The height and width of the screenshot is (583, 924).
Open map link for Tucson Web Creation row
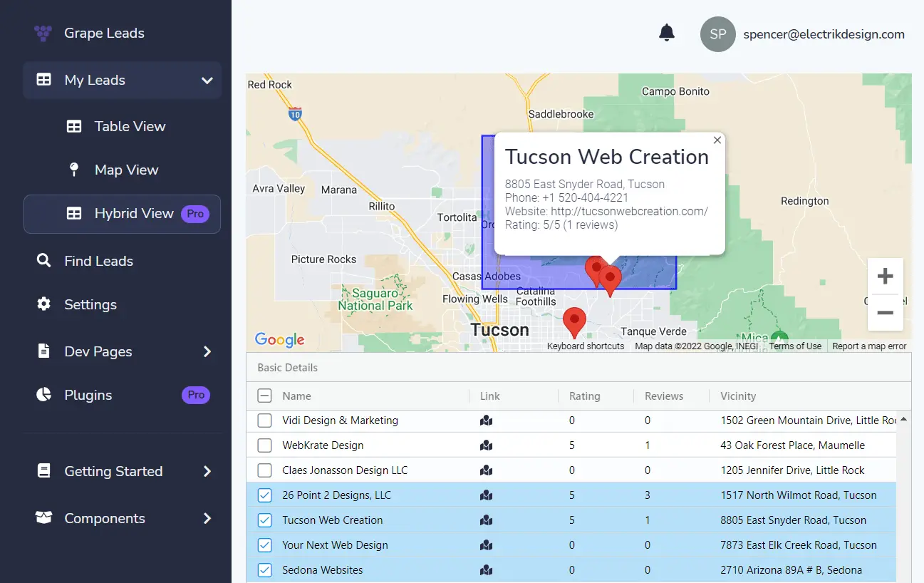(x=487, y=520)
